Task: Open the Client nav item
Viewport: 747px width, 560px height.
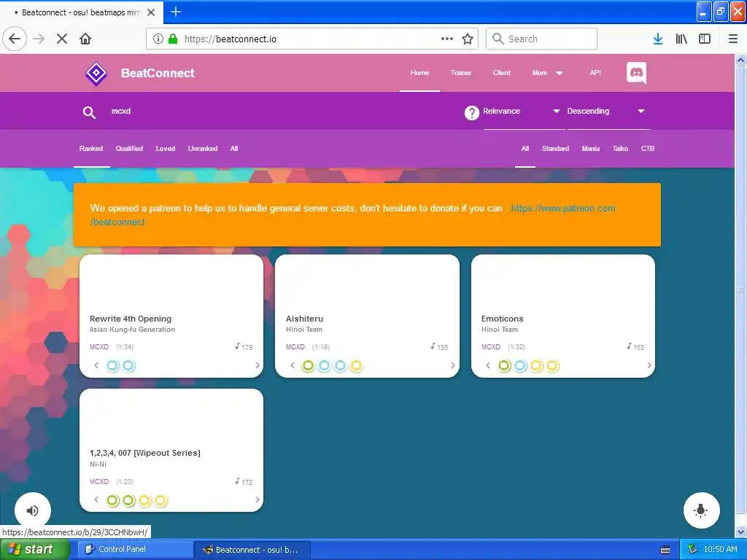Action: (502, 73)
